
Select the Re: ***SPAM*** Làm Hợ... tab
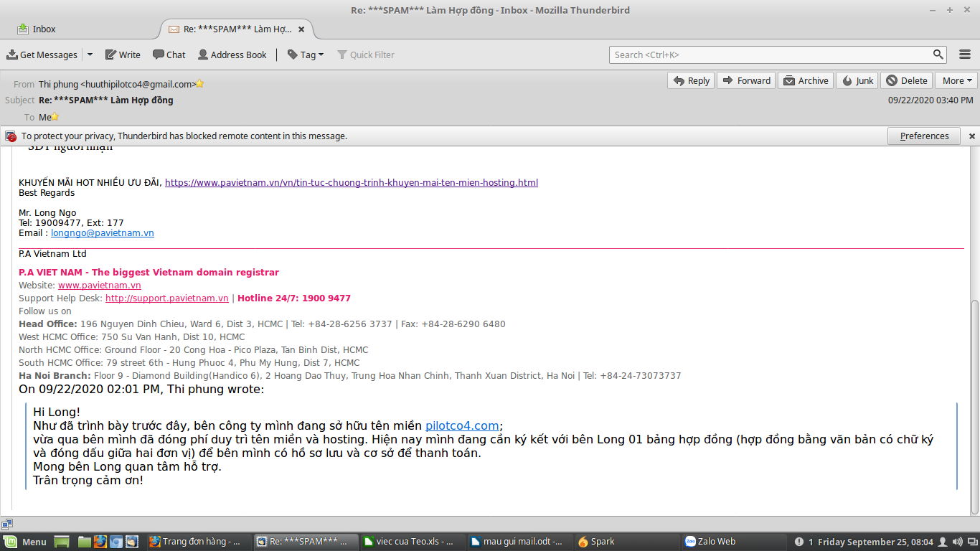(x=230, y=29)
